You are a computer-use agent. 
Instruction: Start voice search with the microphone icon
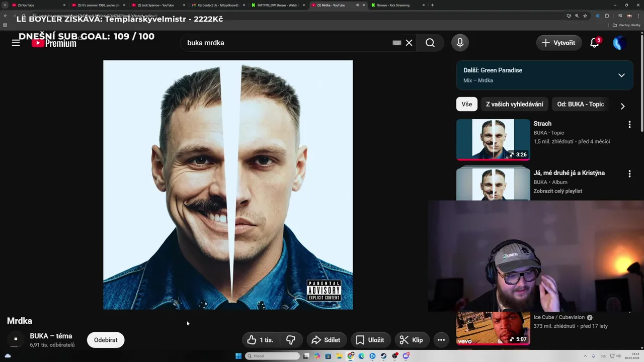460,43
